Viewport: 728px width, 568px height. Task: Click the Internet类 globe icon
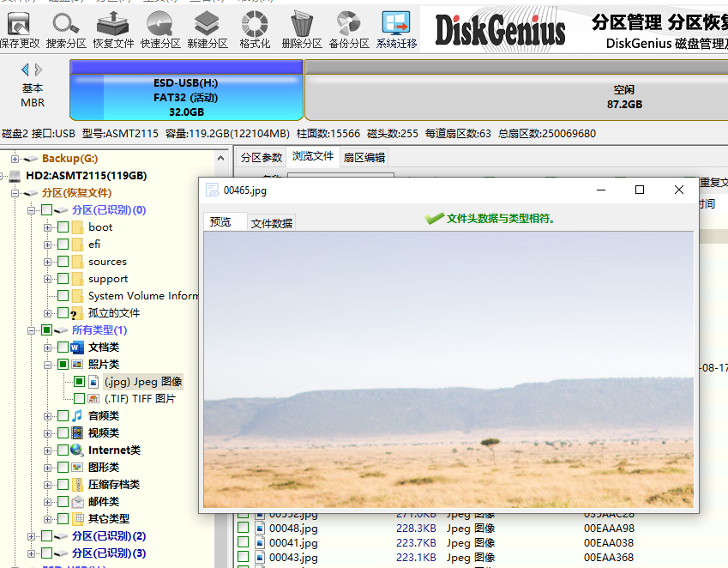77,450
